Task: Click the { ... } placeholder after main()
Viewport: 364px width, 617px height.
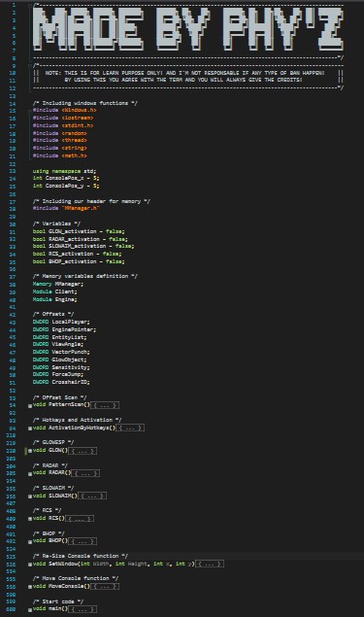Action: click(x=83, y=609)
